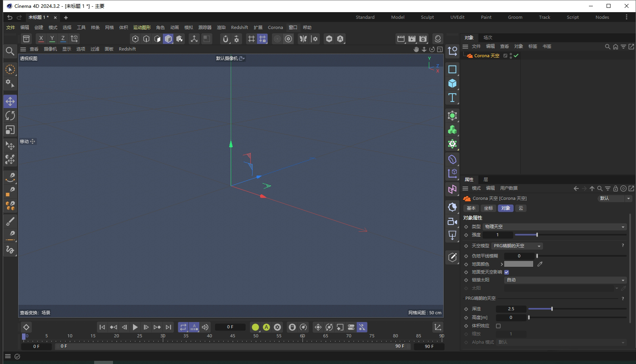
Task: Add a Null rectangle object
Action: pyautogui.click(x=452, y=69)
